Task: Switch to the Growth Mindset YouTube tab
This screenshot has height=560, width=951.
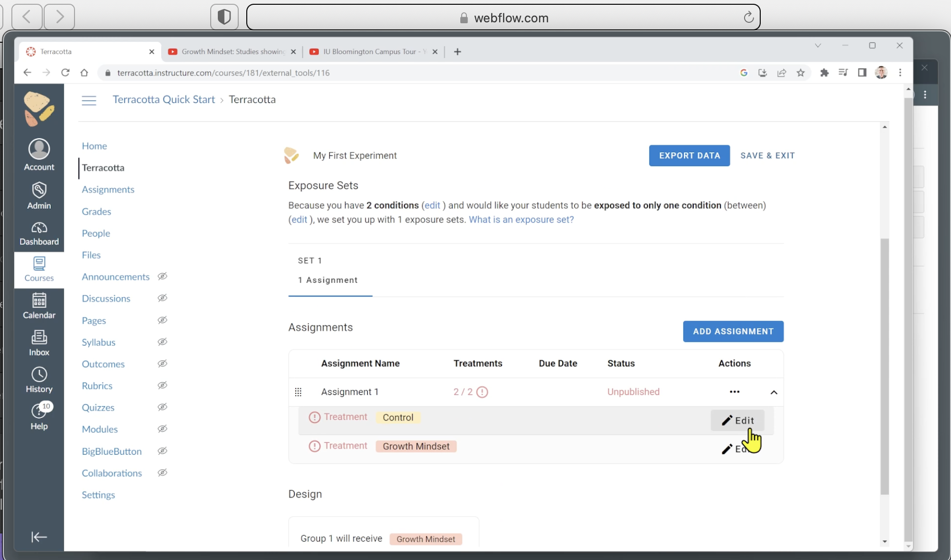Action: (x=232, y=51)
